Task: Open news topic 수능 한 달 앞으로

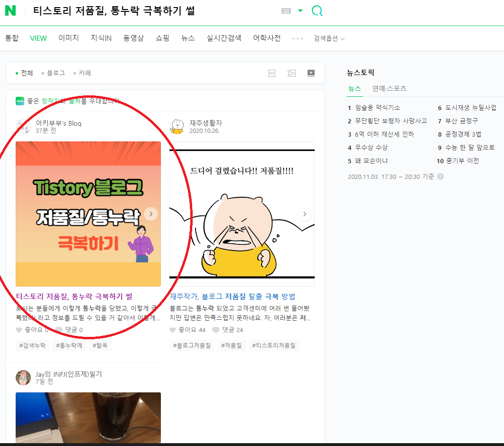Action: click(x=470, y=148)
